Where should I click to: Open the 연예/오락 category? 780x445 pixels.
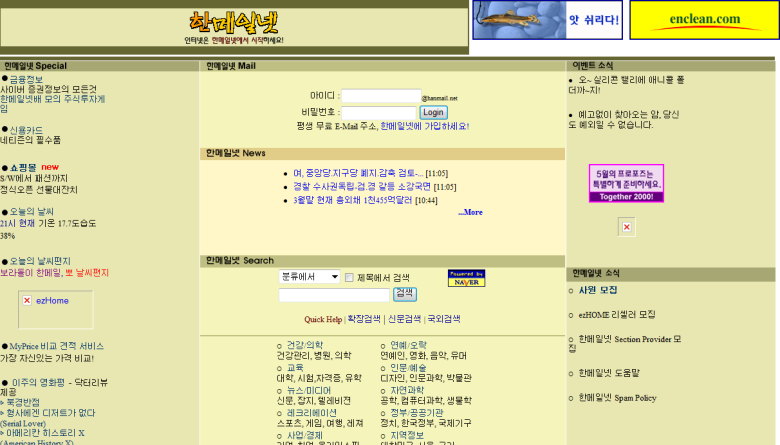(x=408, y=345)
